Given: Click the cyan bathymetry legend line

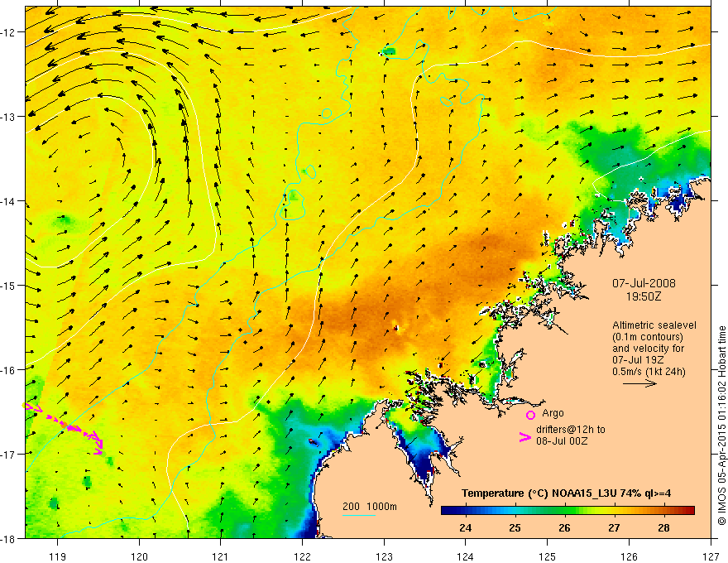Looking at the screenshot, I should (359, 515).
